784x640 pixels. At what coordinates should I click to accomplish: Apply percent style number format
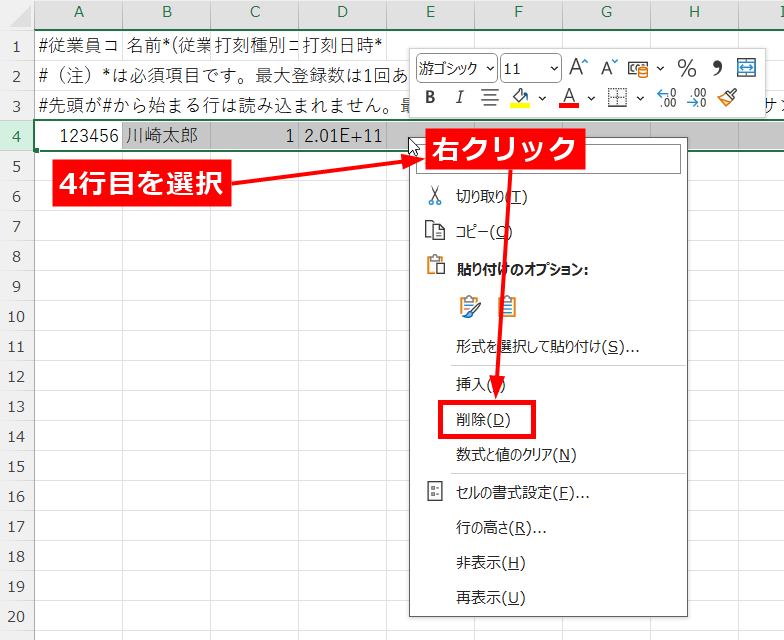[687, 68]
